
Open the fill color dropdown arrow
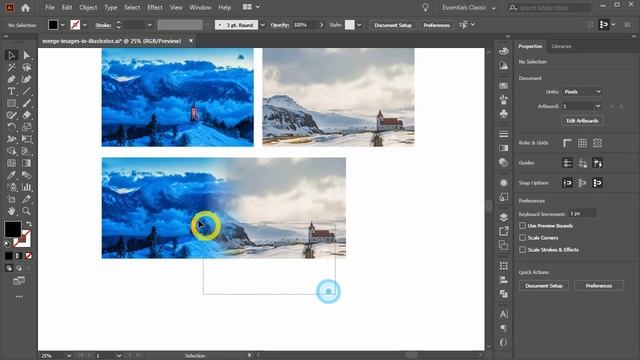tap(63, 25)
